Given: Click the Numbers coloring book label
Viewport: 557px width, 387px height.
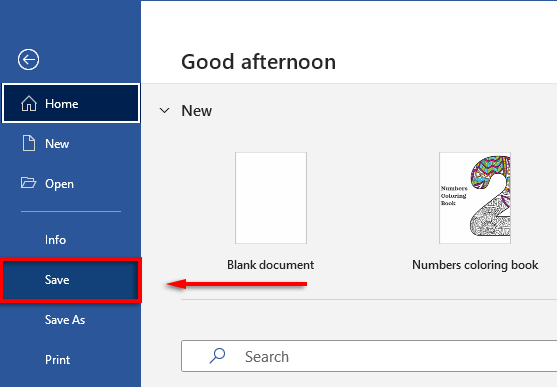Looking at the screenshot, I should tap(475, 265).
